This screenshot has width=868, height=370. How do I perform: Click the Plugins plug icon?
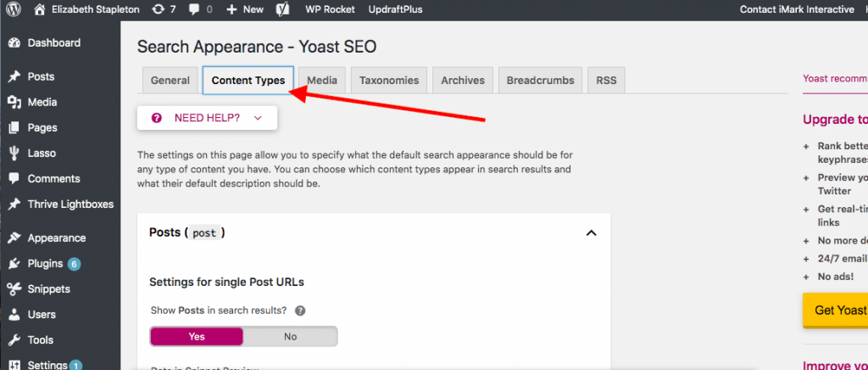(14, 264)
